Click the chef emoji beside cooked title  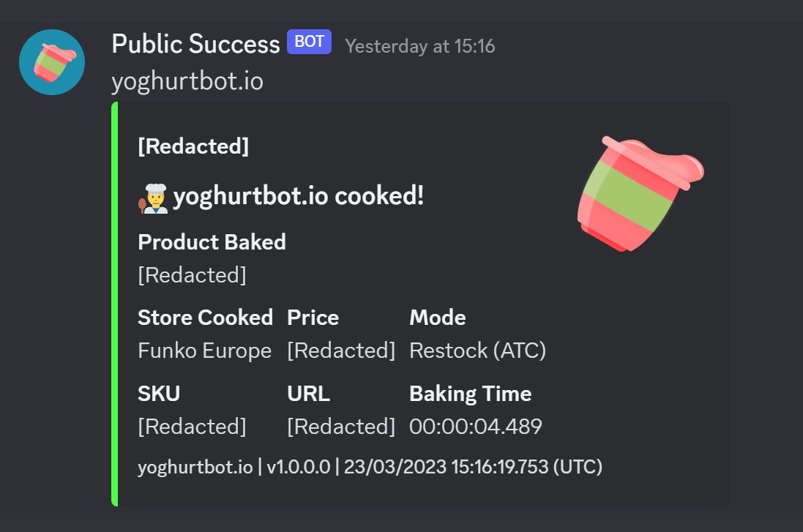tap(153, 198)
